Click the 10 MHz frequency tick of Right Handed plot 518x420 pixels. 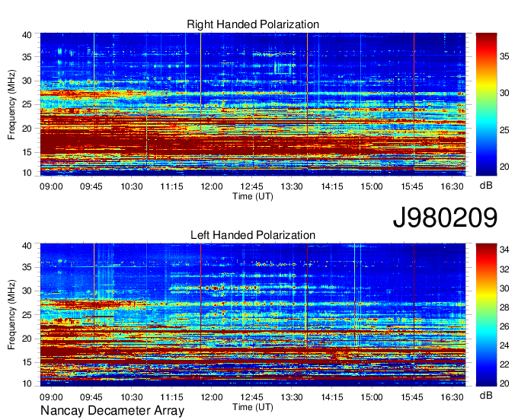click(x=27, y=173)
